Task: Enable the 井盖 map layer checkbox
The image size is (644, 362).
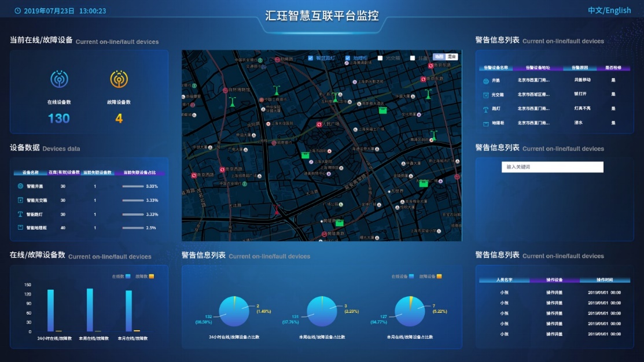Action: coord(413,58)
